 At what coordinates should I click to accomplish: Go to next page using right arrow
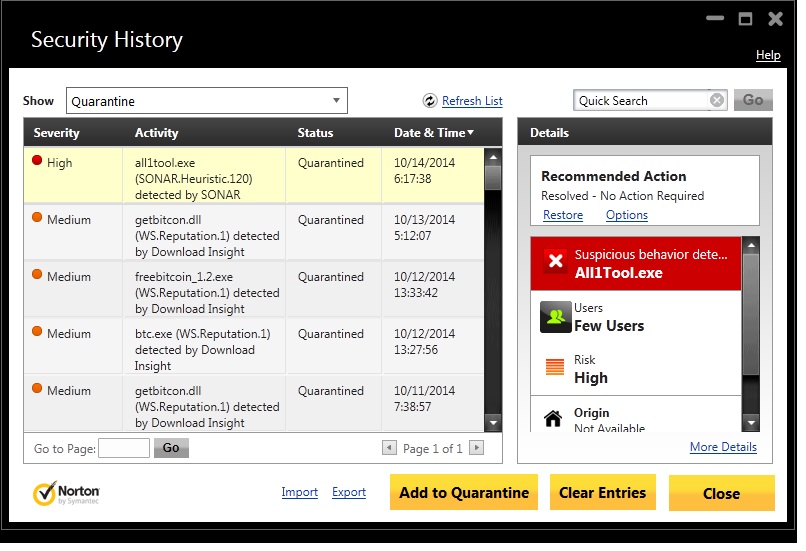click(476, 448)
